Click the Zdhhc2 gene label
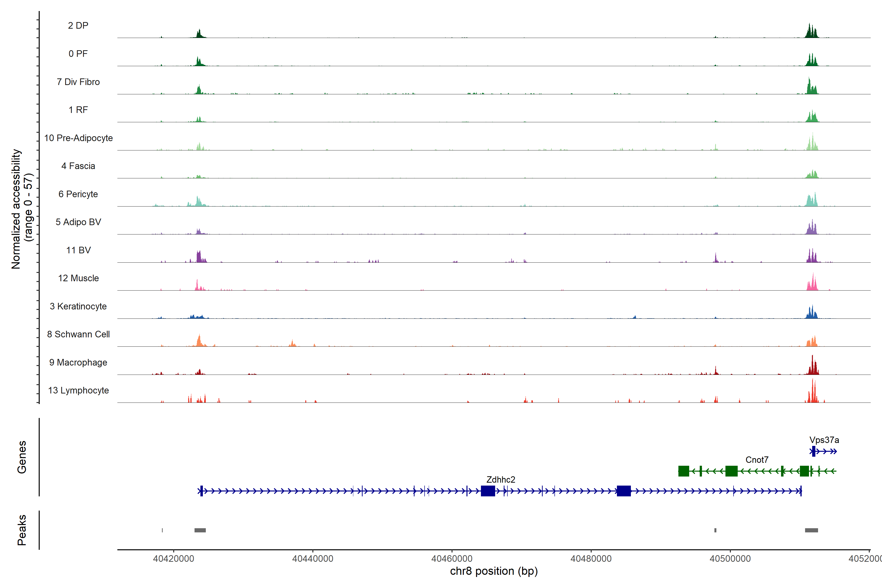882x588 pixels. point(501,480)
